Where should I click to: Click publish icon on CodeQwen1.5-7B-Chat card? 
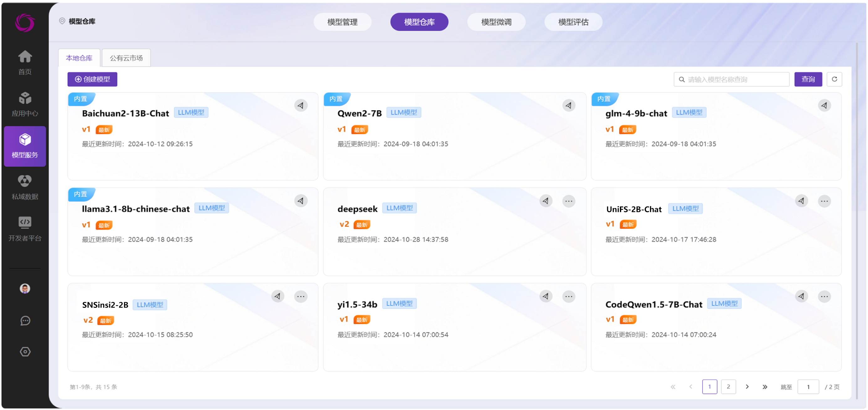click(x=801, y=297)
